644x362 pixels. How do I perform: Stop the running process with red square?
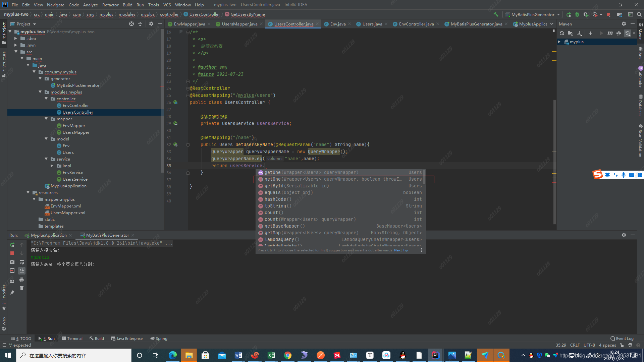608,14
